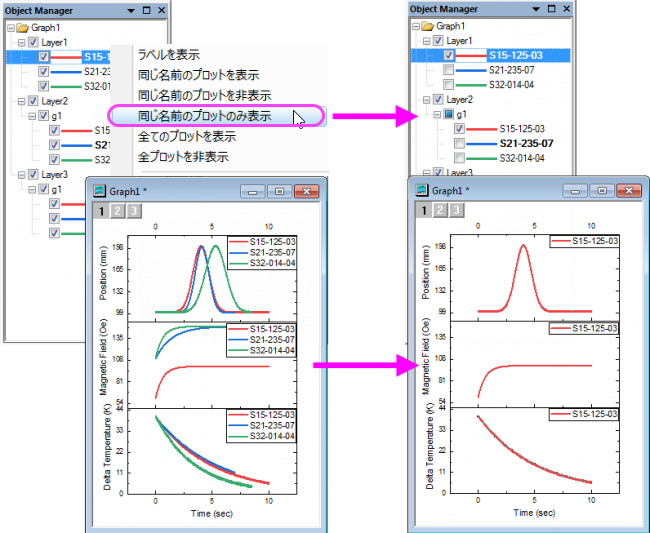Image resolution: width=650 pixels, height=533 pixels.
Task: Collapse Layer2 node in left Object Manager
Action: [x=22, y=101]
